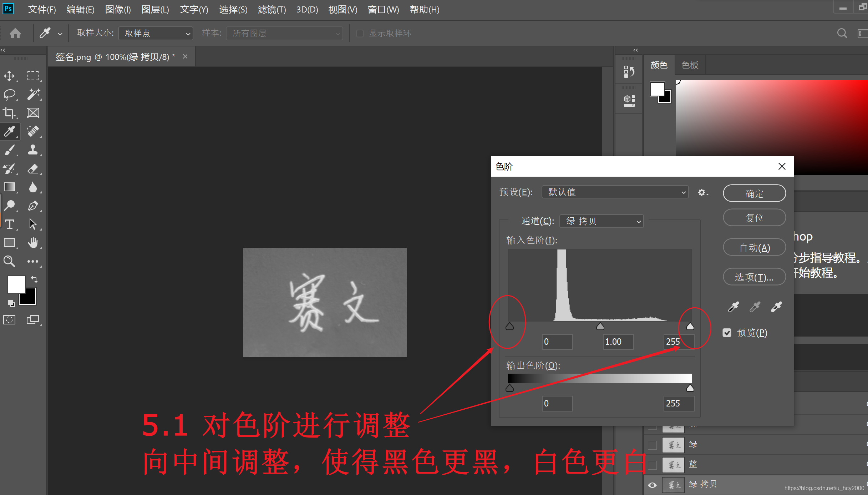Click the 确定 OK button
This screenshot has width=868, height=495.
[754, 193]
